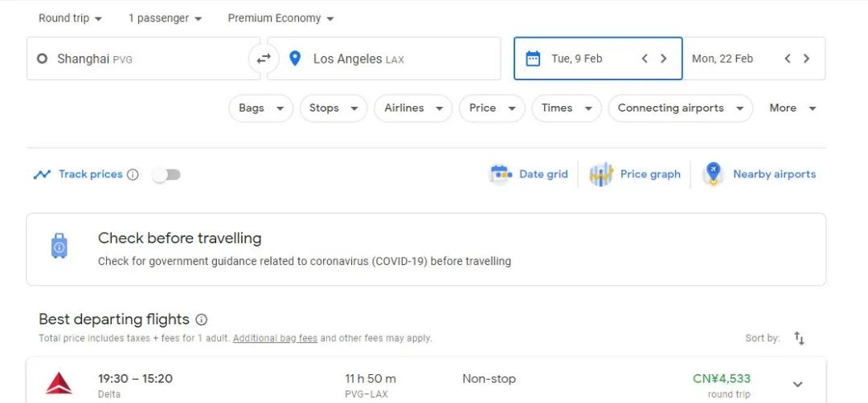Click the Date grid calendar icon
Screen dimensions: 868x403
click(x=501, y=174)
